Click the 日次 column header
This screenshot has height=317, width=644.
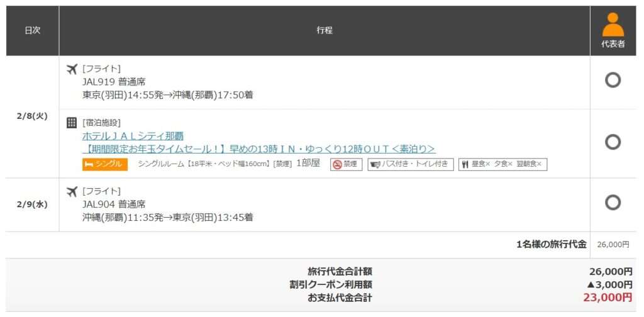coord(33,30)
